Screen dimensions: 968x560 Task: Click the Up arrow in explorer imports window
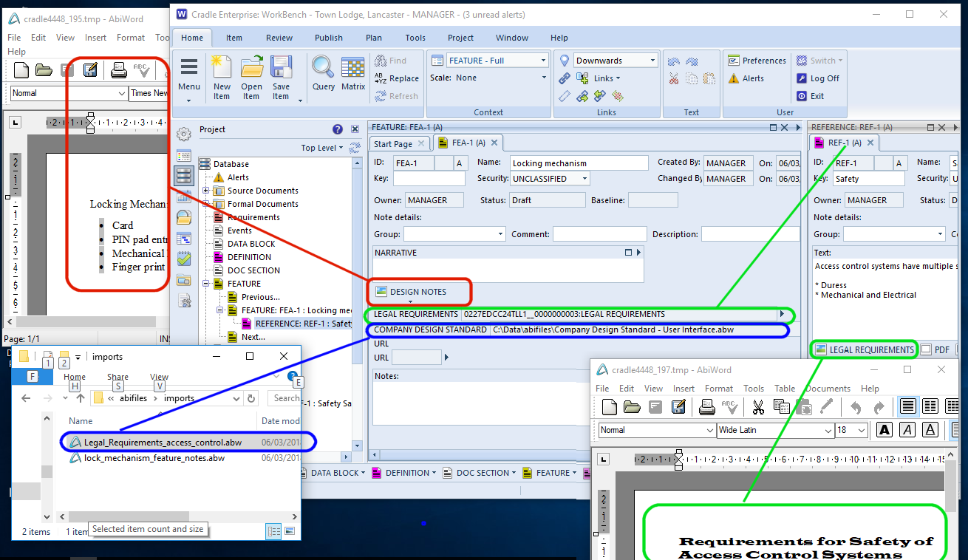tap(81, 398)
